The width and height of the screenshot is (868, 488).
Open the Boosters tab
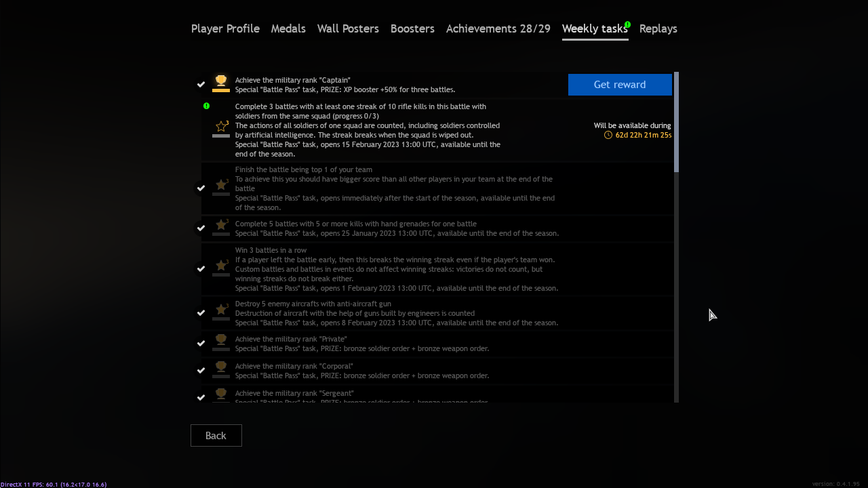point(412,28)
